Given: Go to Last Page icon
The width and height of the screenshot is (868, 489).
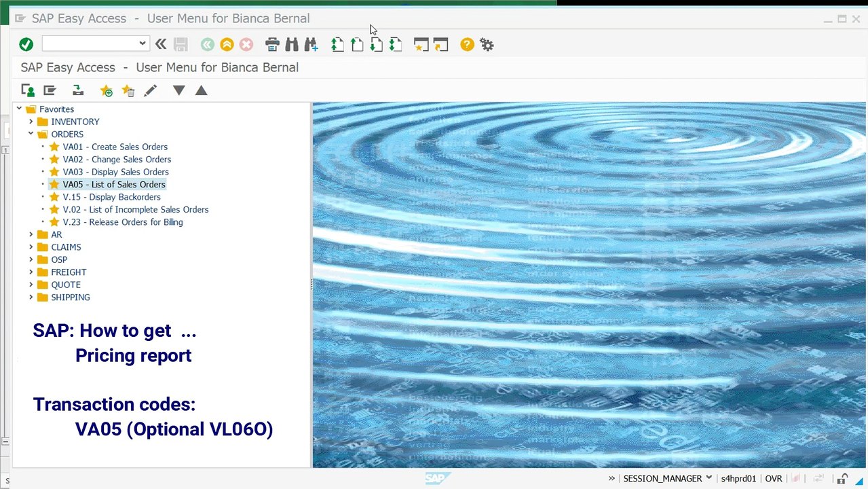Looking at the screenshot, I should (396, 44).
